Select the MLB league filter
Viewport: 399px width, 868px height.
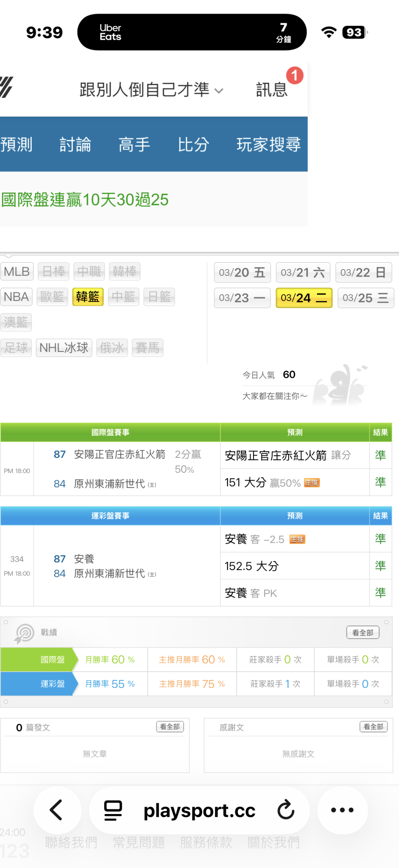click(x=17, y=272)
